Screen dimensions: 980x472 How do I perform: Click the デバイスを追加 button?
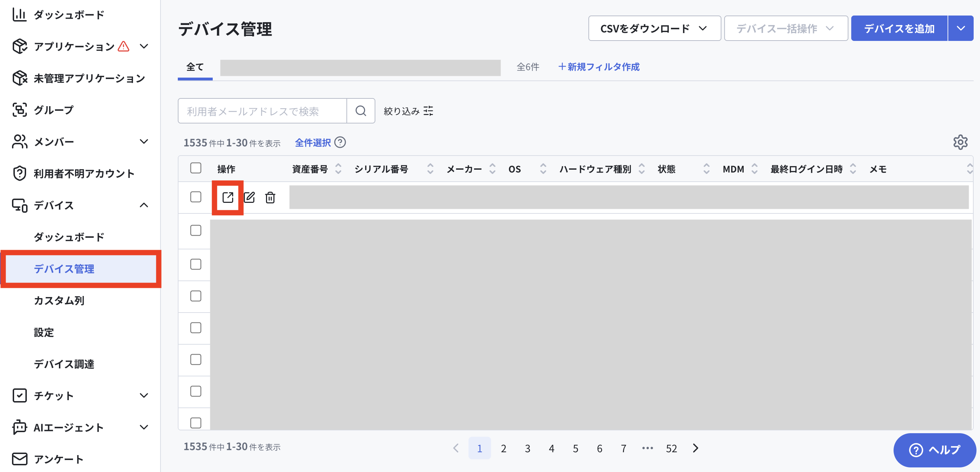coord(899,28)
